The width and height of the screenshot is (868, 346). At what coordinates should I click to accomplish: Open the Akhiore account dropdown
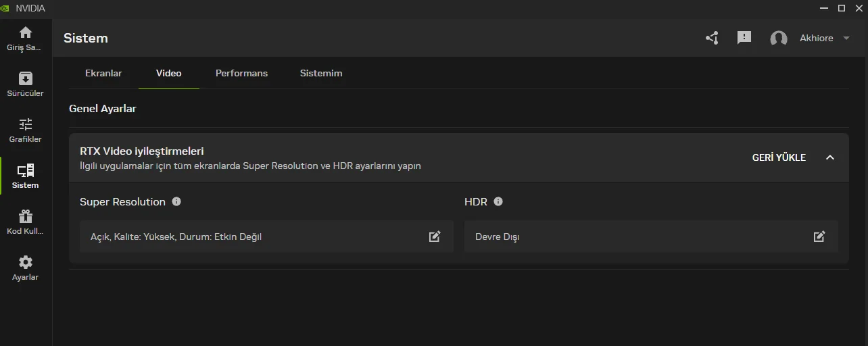click(x=846, y=39)
